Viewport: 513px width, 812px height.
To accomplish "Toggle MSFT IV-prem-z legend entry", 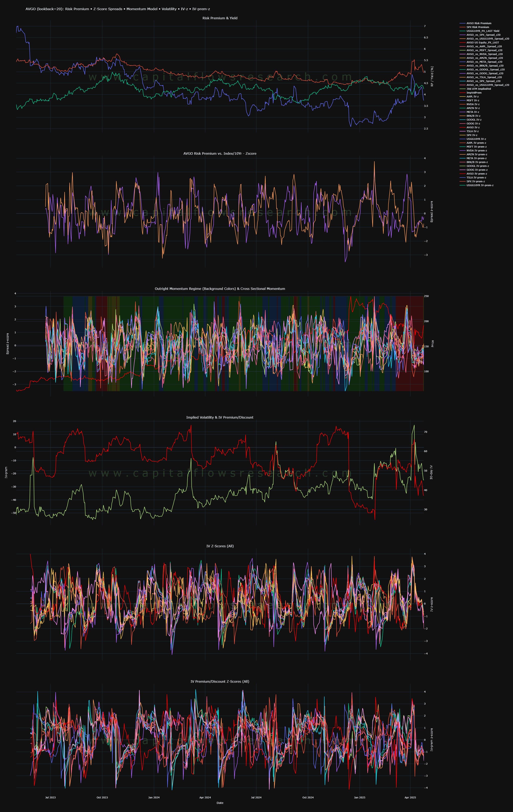I will point(473,147).
